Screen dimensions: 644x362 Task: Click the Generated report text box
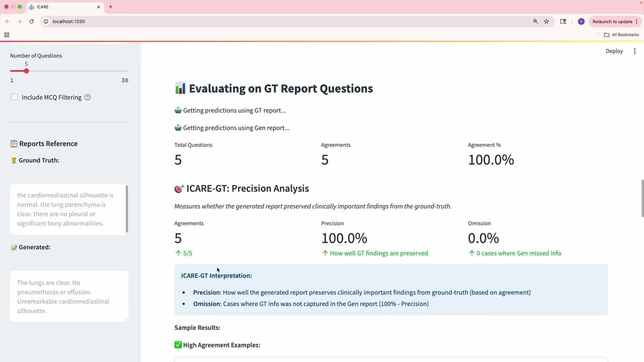point(68,297)
